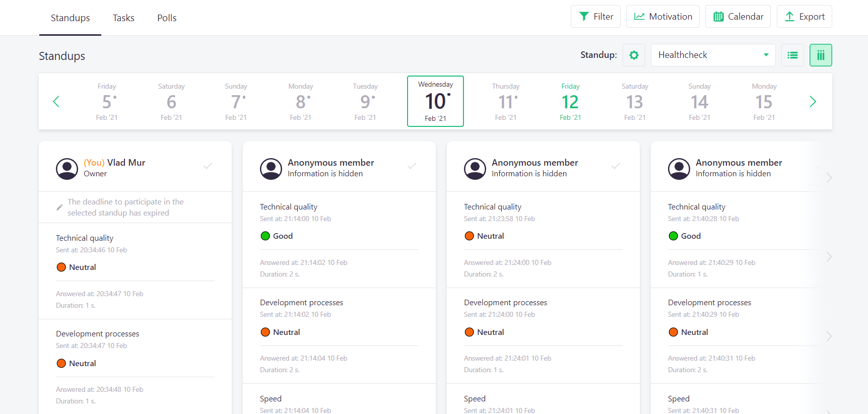Screen dimensions: 868x414
Task: Click the Filter funnel button
Action: 595,17
